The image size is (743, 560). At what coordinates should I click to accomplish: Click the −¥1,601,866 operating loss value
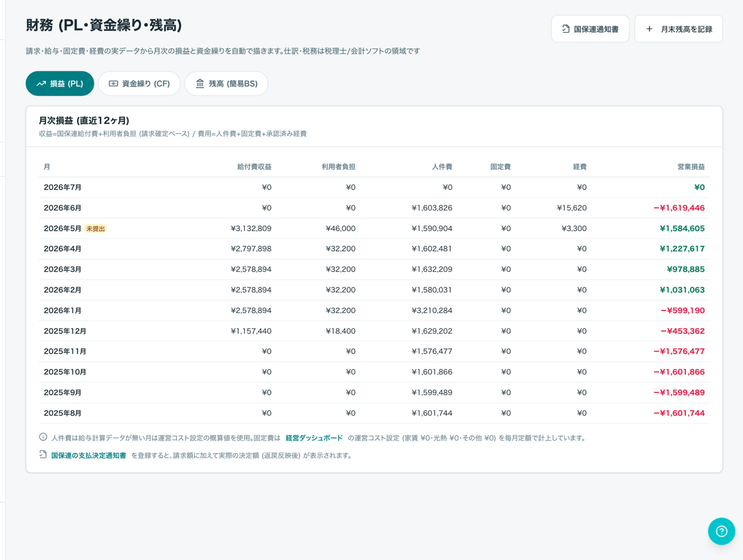679,372
